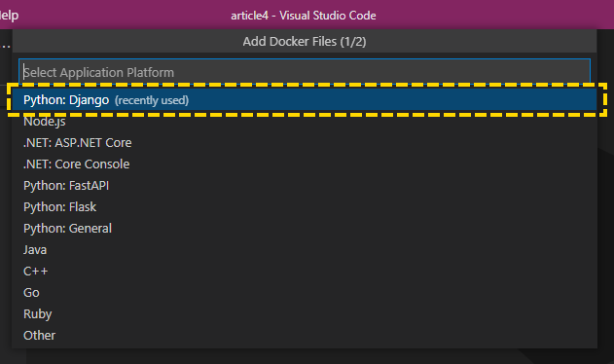Choose Node.js platform
614x364 pixels.
tap(305, 122)
